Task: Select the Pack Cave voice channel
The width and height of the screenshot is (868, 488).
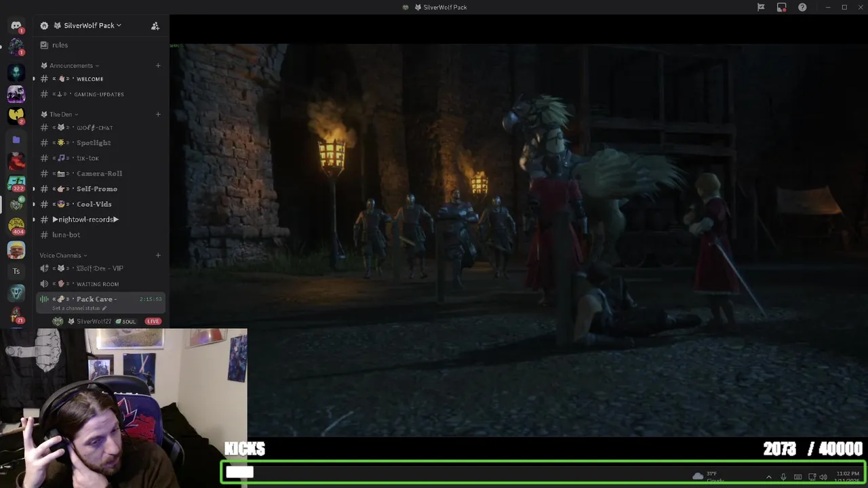Action: (x=100, y=303)
